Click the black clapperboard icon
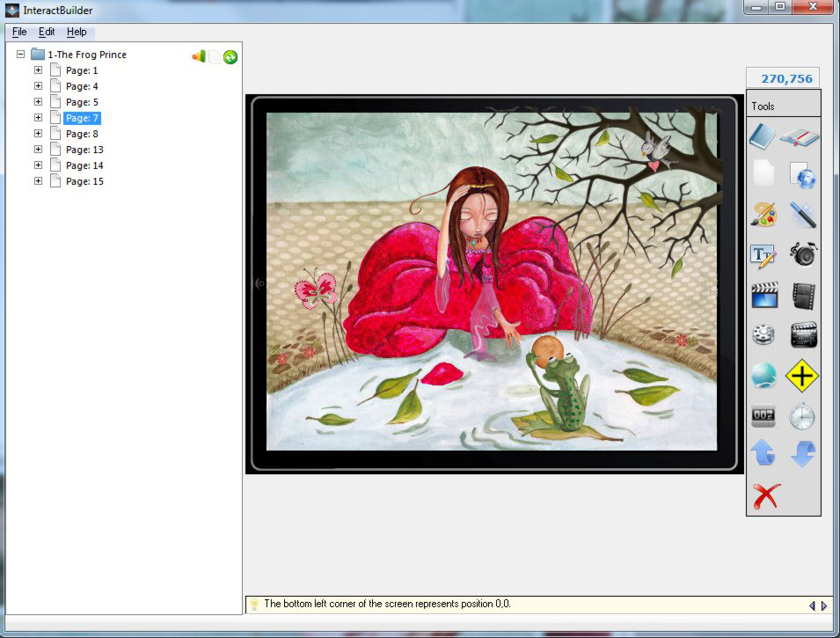Image resolution: width=840 pixels, height=638 pixels. [x=804, y=335]
